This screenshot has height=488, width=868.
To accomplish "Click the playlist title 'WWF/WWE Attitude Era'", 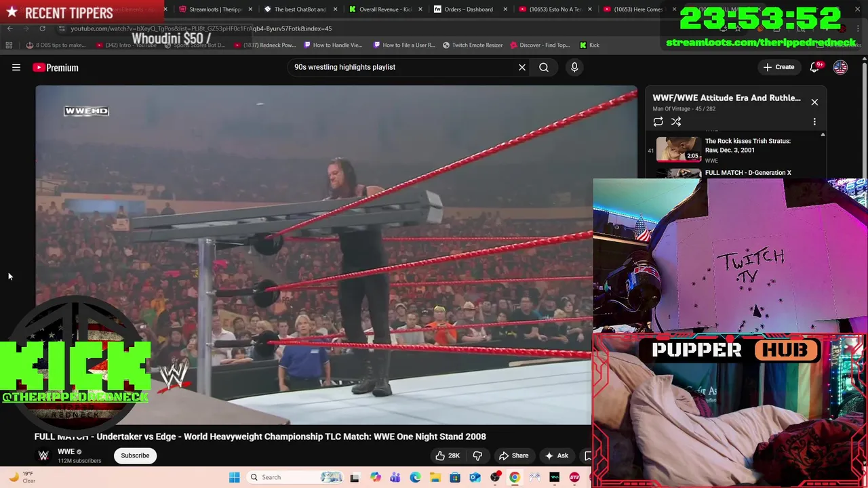I will coord(726,98).
